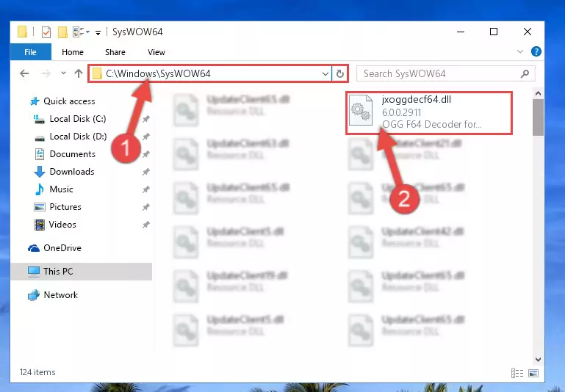The image size is (565, 392).
Task: Open Videos in the sidebar
Action: coord(62,225)
